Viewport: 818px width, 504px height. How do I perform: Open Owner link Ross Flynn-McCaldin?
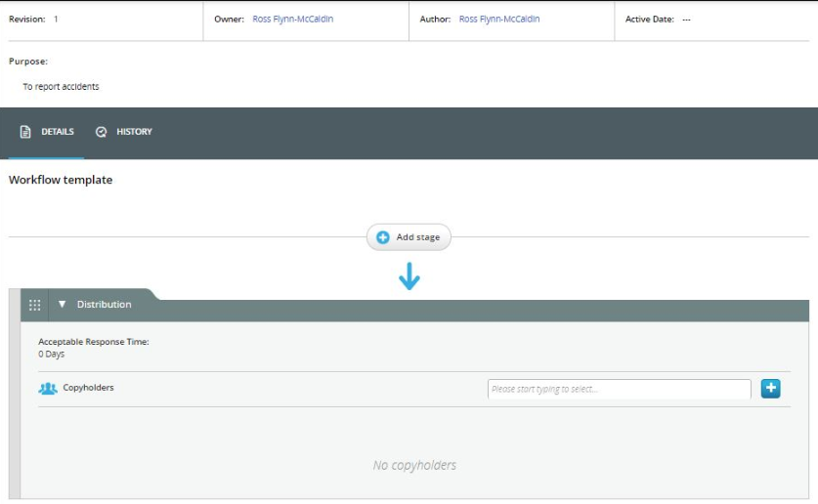click(x=292, y=19)
